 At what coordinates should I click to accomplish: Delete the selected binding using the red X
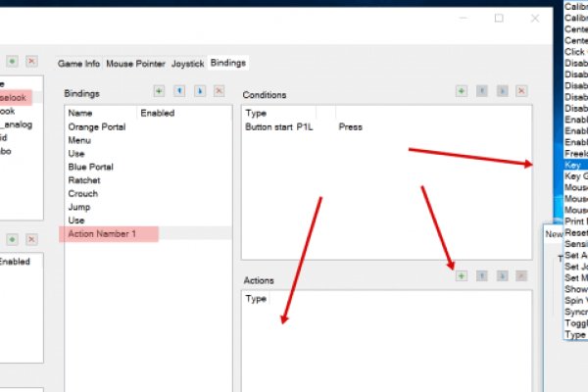tap(220, 91)
